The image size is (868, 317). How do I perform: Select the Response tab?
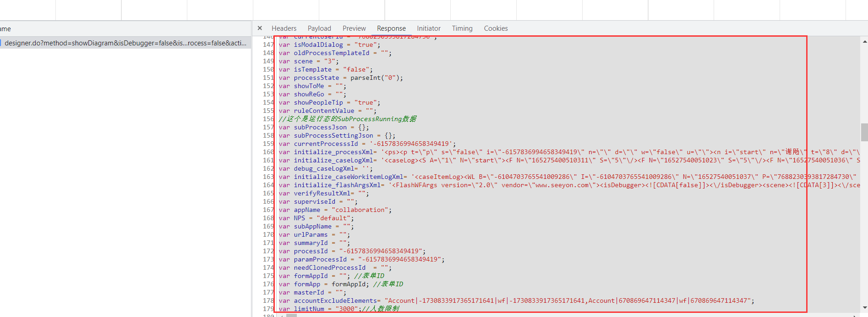[x=391, y=28]
